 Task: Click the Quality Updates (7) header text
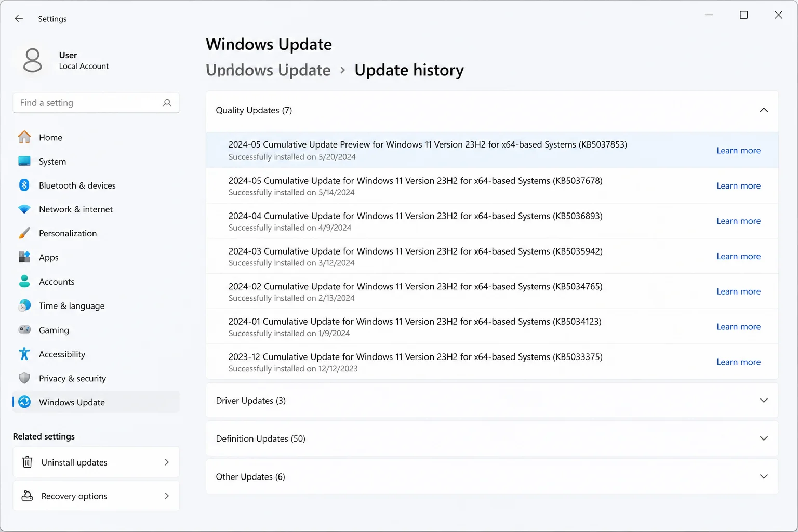coord(254,110)
